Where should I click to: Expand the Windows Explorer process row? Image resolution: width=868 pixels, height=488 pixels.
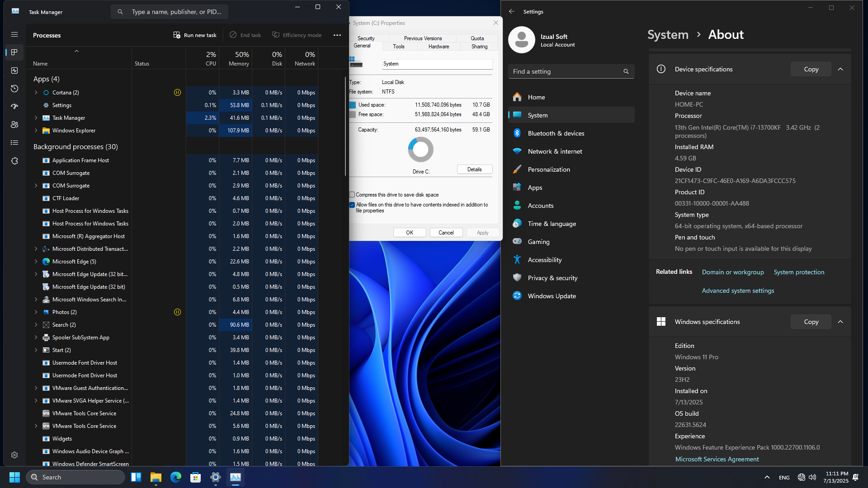(36, 131)
